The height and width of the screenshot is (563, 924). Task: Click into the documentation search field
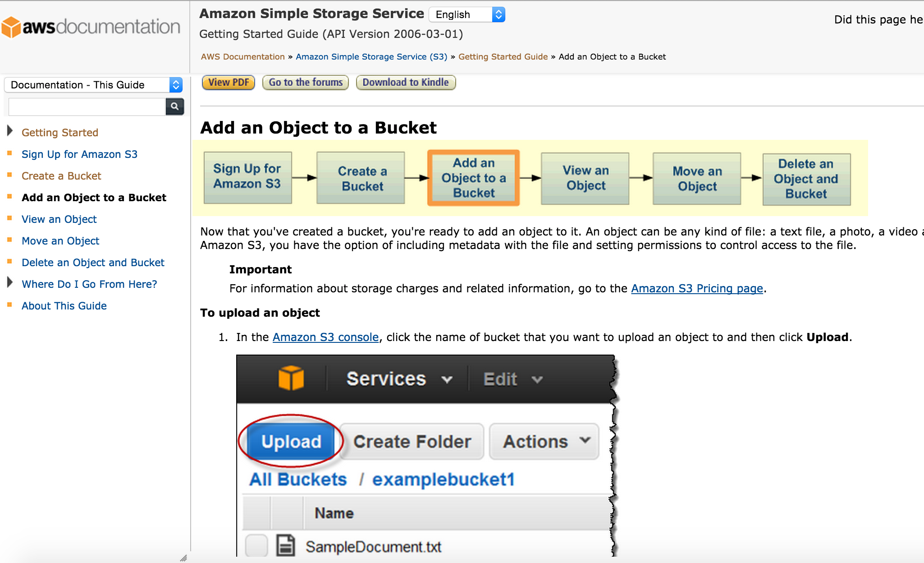pos(87,106)
